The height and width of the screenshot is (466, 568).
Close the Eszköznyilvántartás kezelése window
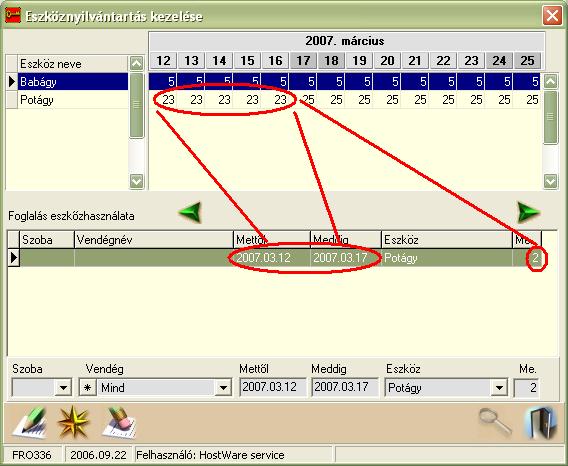[552, 16]
